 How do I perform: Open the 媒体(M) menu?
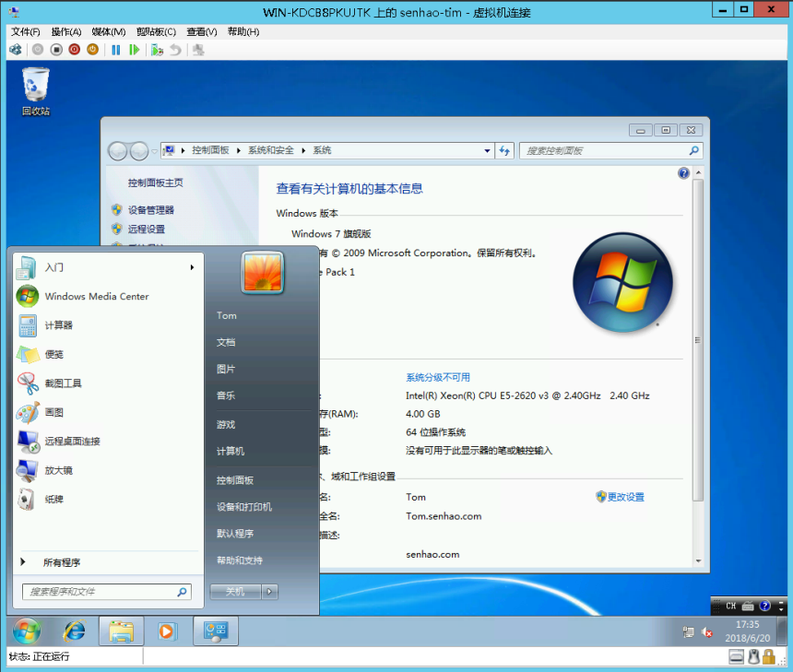click(109, 32)
